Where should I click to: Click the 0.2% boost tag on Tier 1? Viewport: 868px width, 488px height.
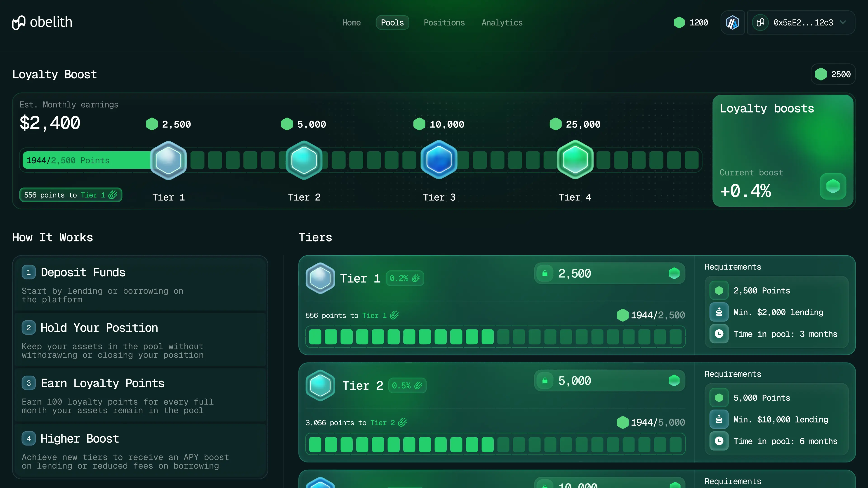[405, 278]
